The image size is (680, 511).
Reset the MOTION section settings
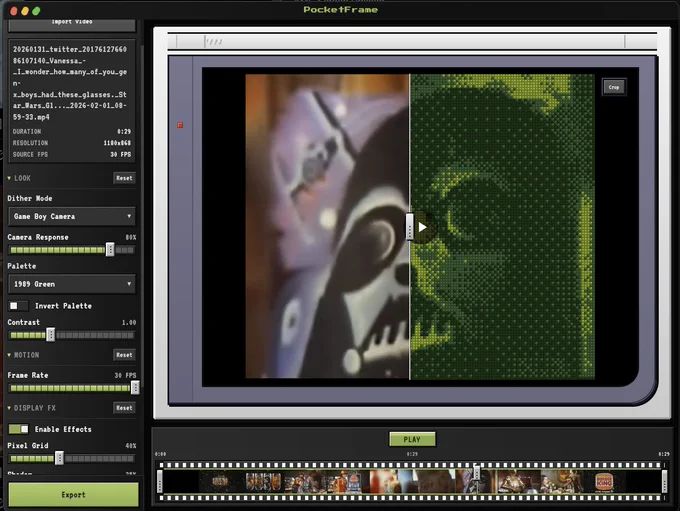124,355
